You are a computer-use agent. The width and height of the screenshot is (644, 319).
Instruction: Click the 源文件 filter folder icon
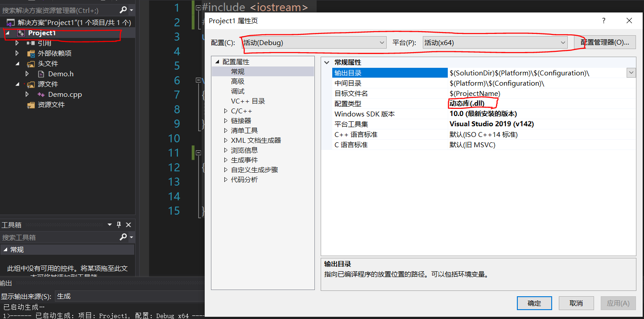31,84
